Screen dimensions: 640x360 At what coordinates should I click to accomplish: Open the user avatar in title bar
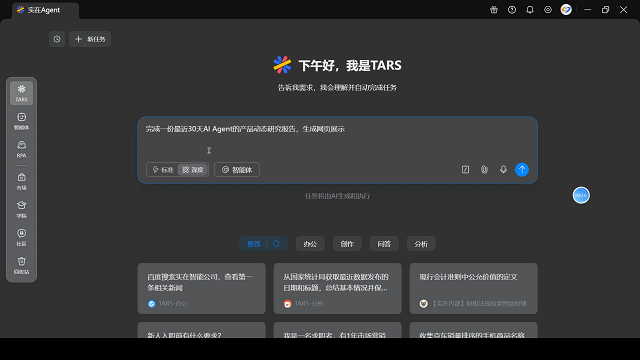tap(566, 10)
